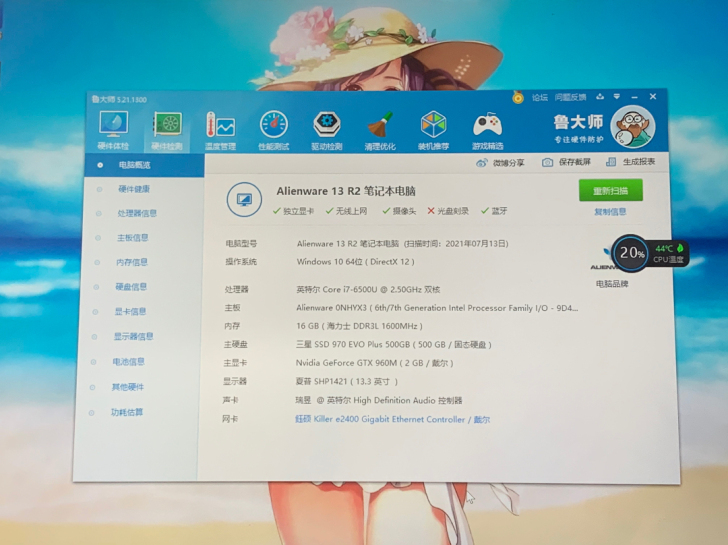This screenshot has height=545, width=728.
Task: Click the 鲁大师 mascot avatar
Action: (x=632, y=126)
